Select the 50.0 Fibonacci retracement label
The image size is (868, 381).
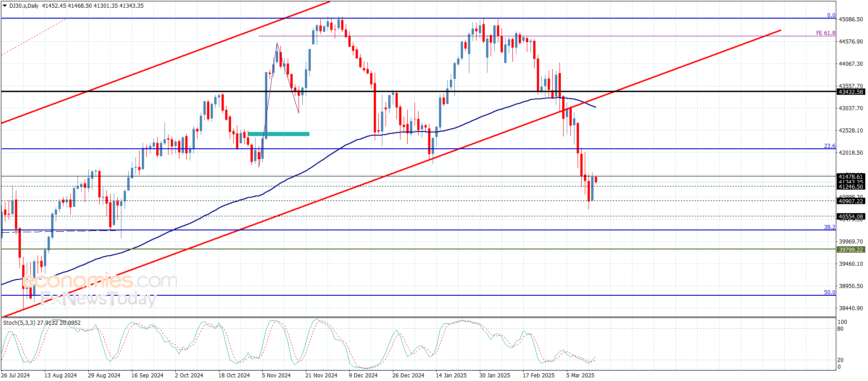point(829,293)
